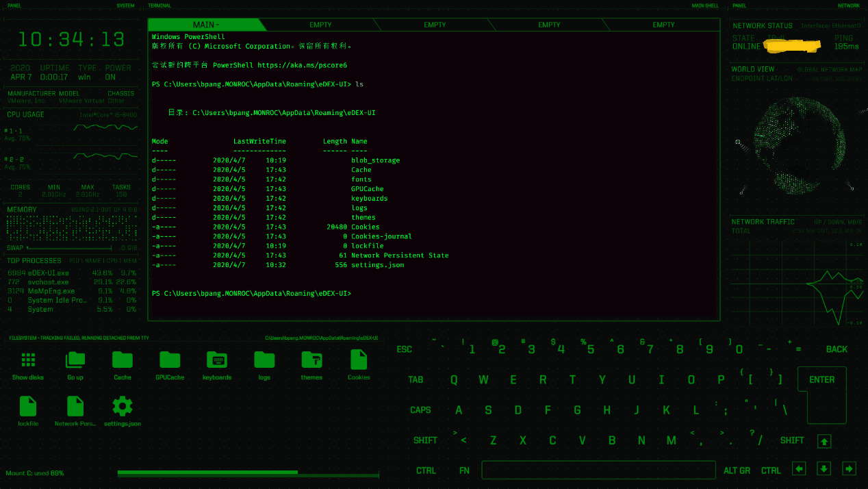Click the number 0 key
Viewport: 868px width, 489px height.
739,349
